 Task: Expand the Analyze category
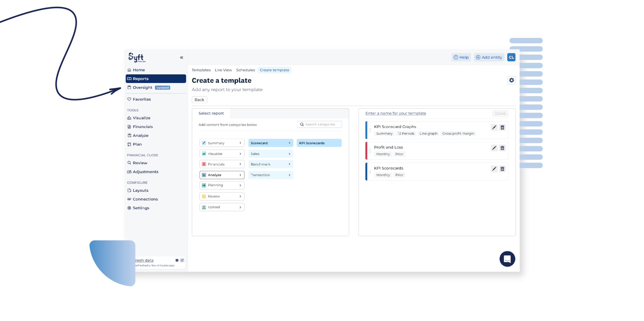222,175
